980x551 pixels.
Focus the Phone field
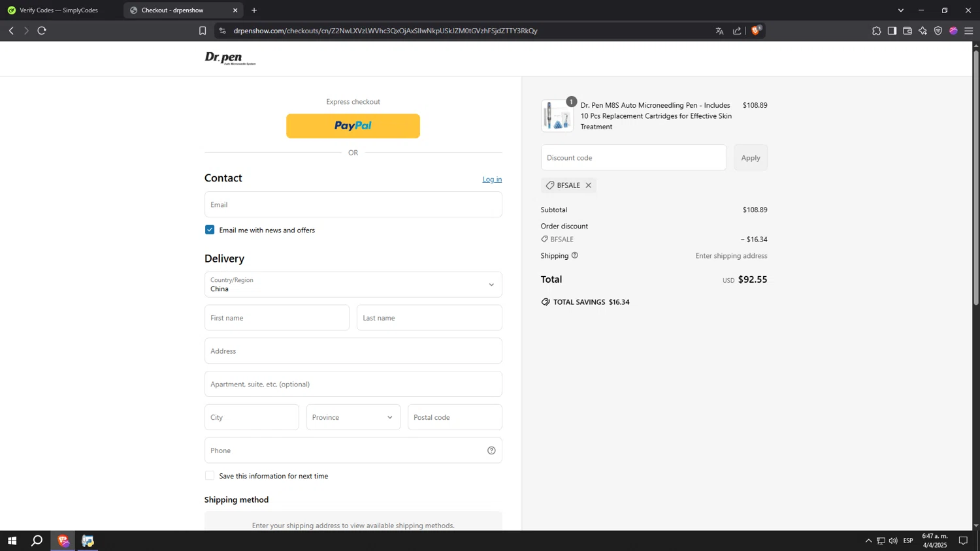click(x=353, y=450)
